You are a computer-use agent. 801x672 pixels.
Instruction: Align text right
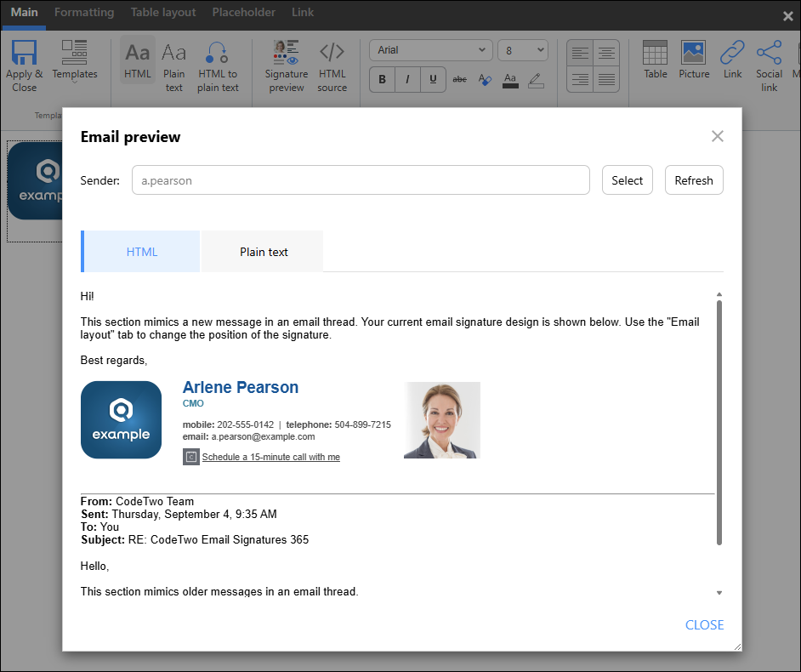pyautogui.click(x=580, y=79)
